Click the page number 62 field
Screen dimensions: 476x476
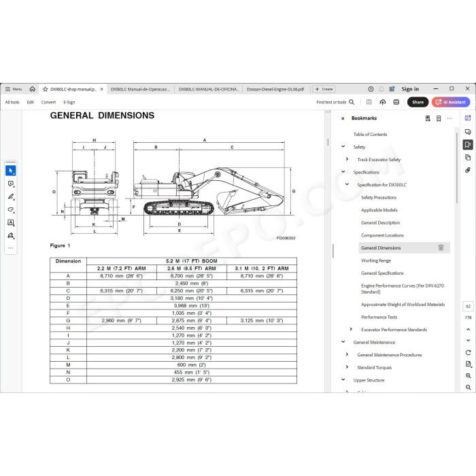[468, 306]
